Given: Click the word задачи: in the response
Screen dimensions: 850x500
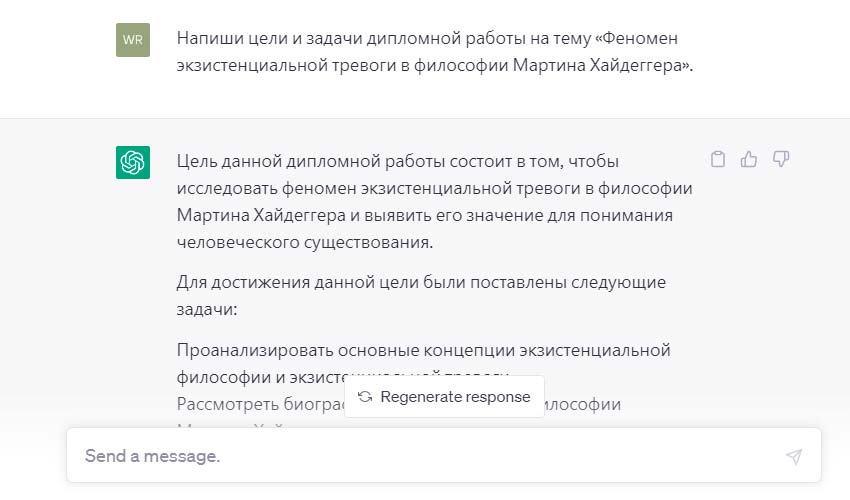Looking at the screenshot, I should coord(207,310).
